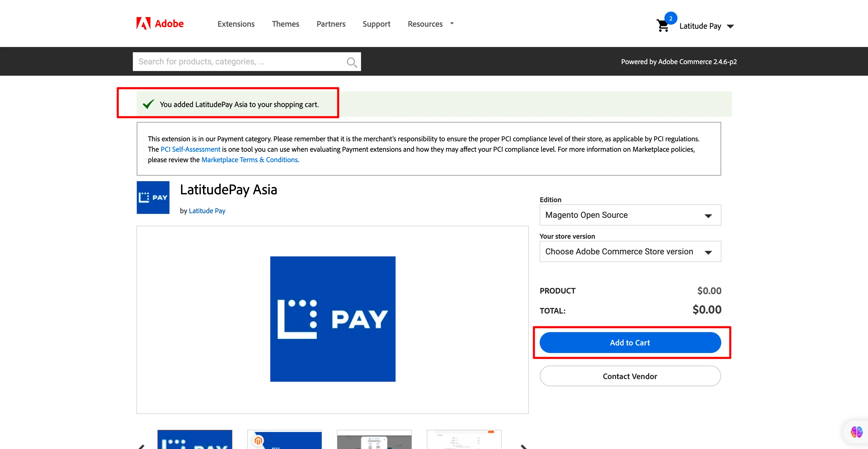
Task: Open the Themes menu
Action: (285, 24)
